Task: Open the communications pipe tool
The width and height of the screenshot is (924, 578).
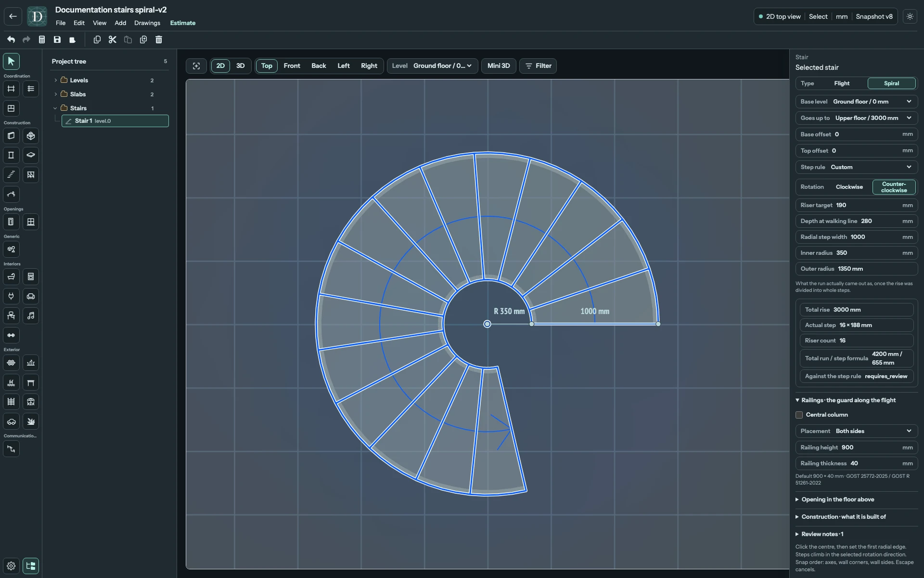Action: pos(11,449)
